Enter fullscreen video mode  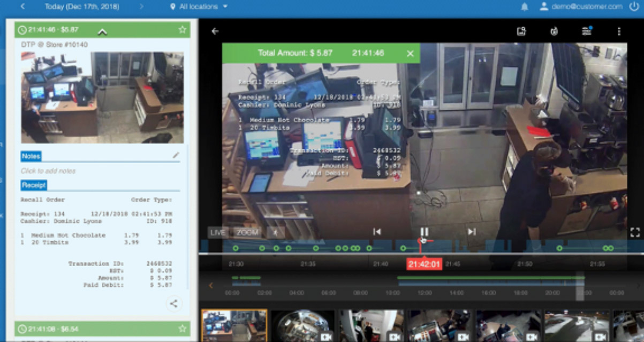[635, 232]
